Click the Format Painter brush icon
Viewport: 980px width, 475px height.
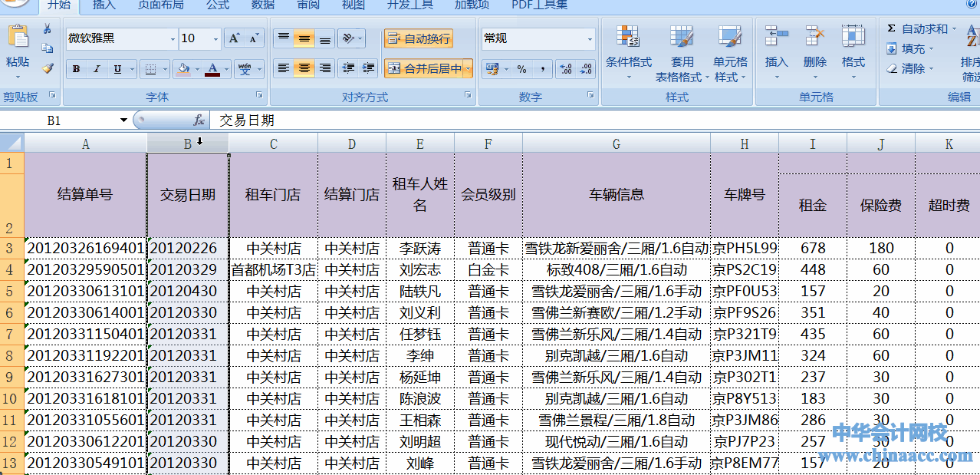point(48,68)
